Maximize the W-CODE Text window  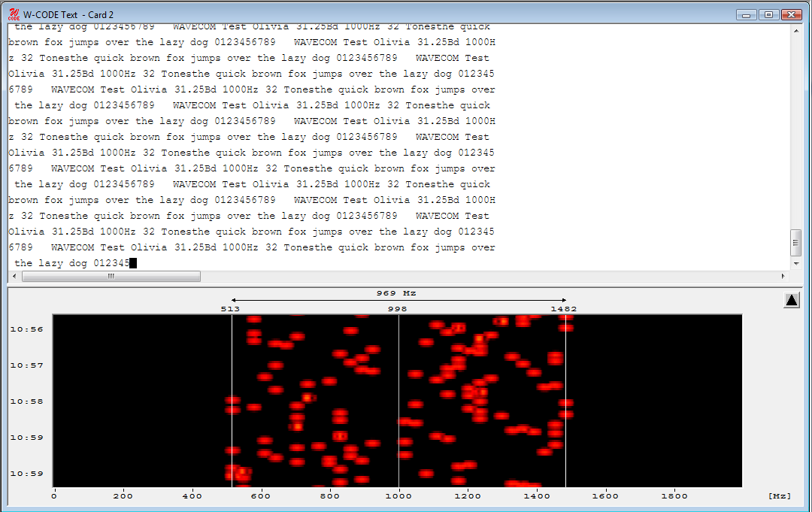768,14
